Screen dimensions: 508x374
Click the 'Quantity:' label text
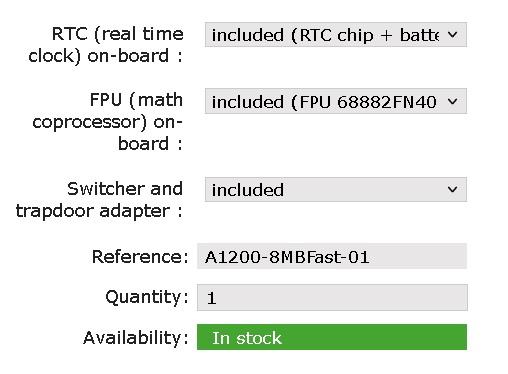pyautogui.click(x=147, y=297)
